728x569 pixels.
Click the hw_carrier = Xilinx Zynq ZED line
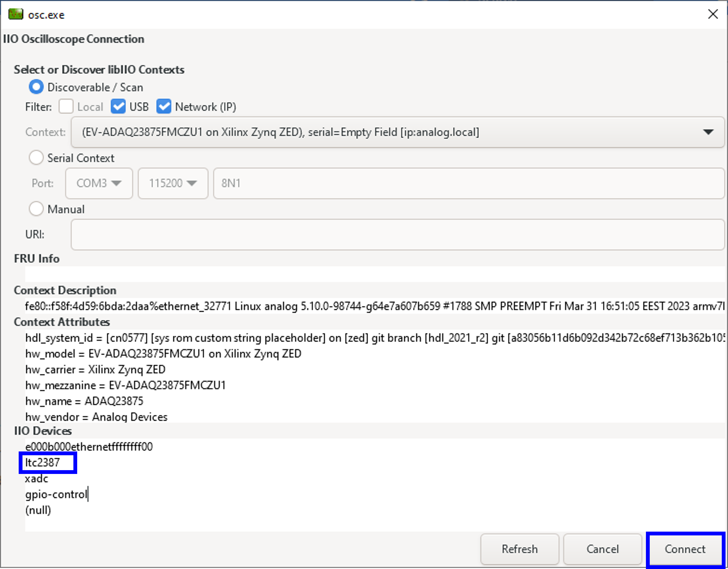[x=95, y=369]
